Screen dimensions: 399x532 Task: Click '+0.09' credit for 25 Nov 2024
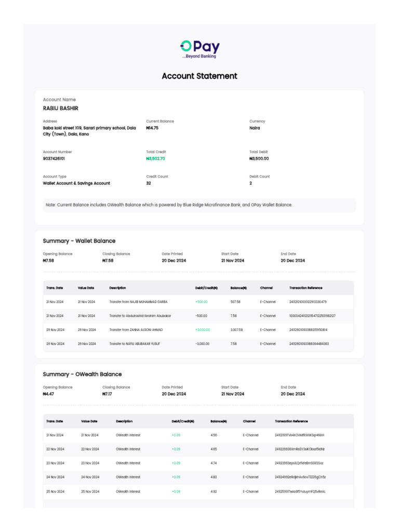(176, 491)
